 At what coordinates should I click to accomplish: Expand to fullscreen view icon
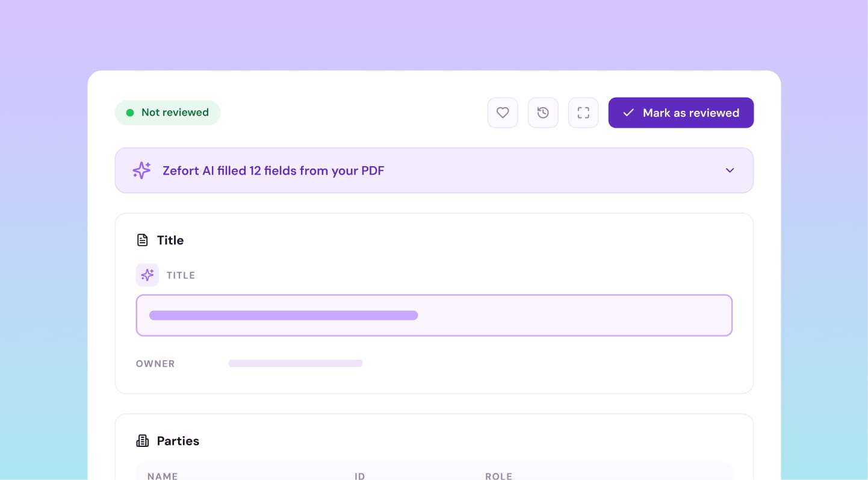(583, 113)
